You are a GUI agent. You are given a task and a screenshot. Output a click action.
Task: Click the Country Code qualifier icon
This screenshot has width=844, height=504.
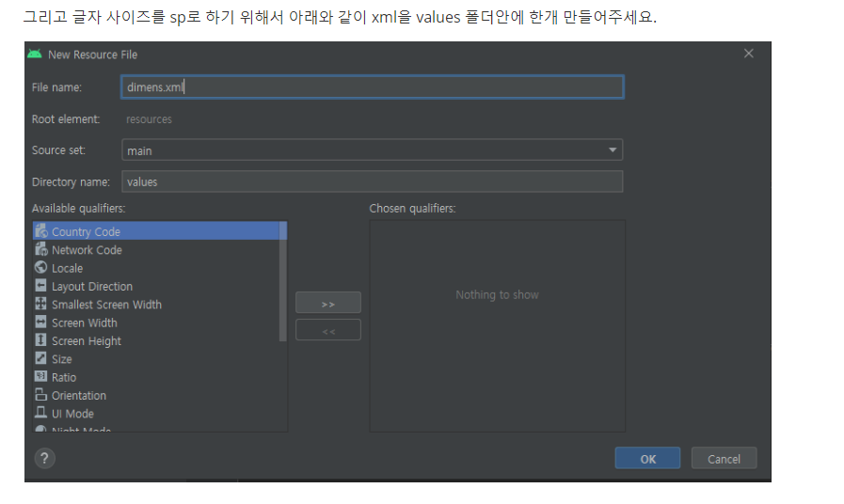[x=40, y=231]
